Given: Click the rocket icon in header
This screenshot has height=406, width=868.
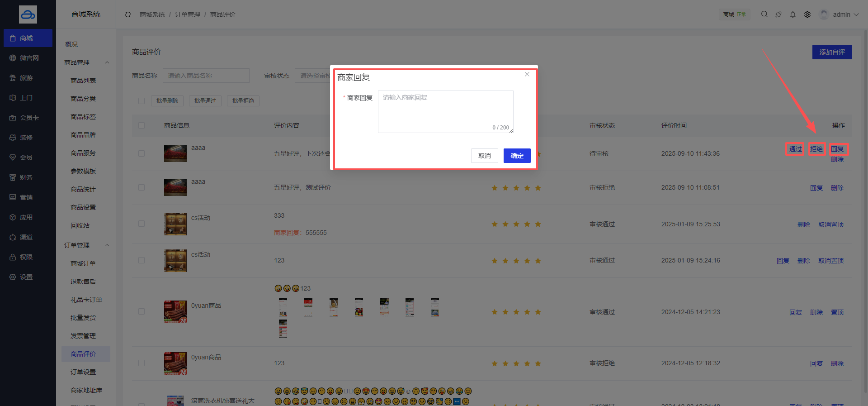Looking at the screenshot, I should 778,14.
